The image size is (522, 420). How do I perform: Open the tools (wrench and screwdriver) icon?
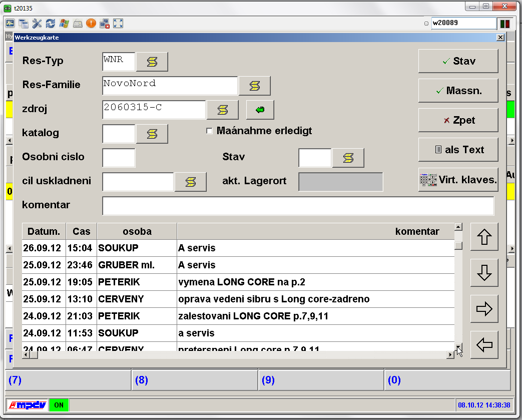click(x=37, y=24)
